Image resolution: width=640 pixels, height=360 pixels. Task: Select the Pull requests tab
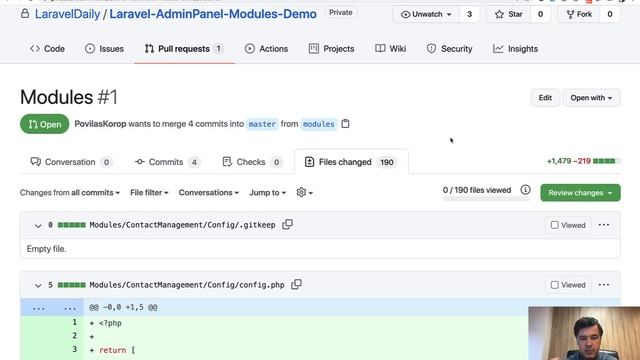point(184,49)
